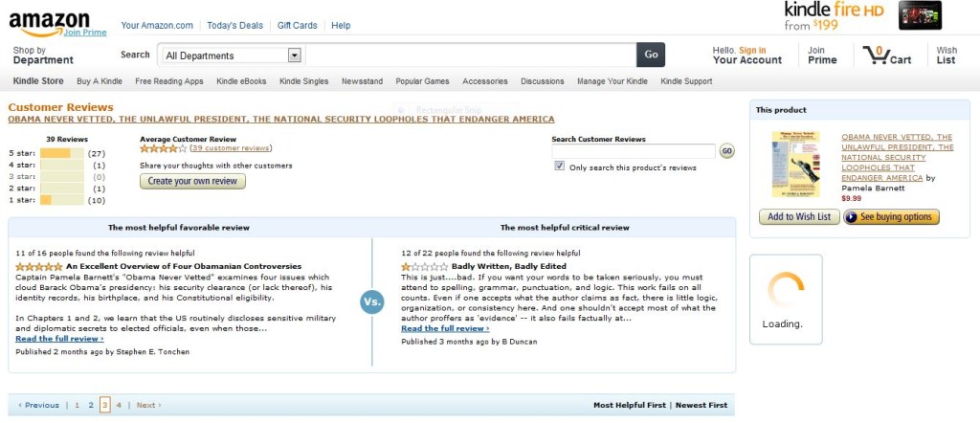Select Today's Deals in top navigation
This screenshot has height=423, width=980.
[x=234, y=25]
